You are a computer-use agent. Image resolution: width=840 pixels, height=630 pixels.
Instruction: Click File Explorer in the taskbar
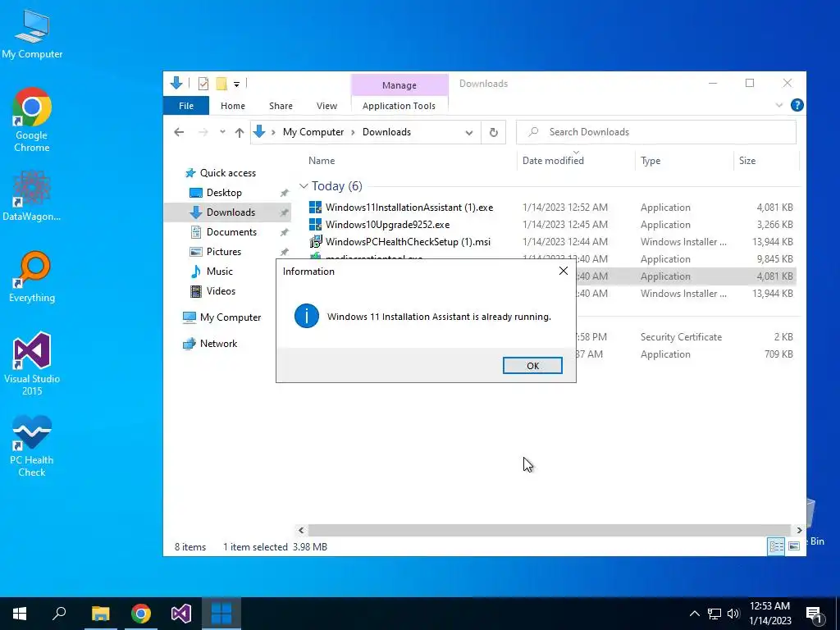(x=100, y=614)
